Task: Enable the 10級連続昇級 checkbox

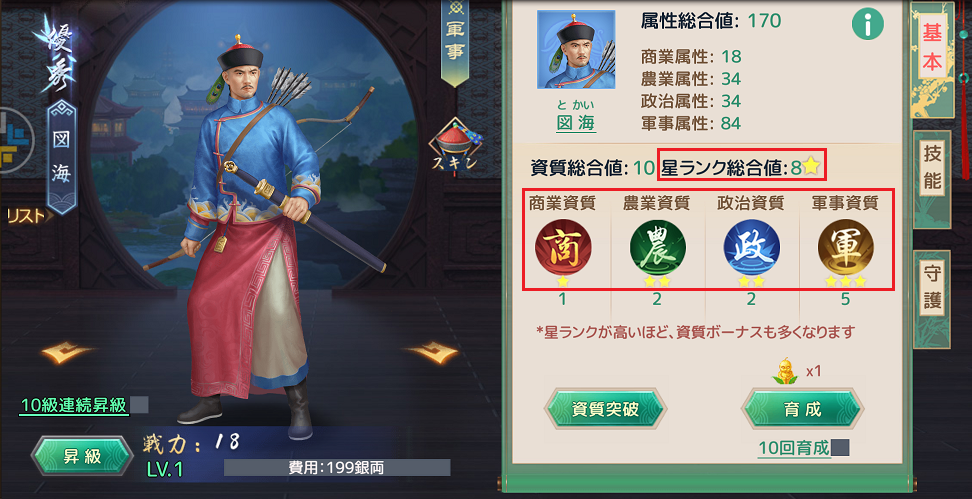Action: pyautogui.click(x=139, y=405)
